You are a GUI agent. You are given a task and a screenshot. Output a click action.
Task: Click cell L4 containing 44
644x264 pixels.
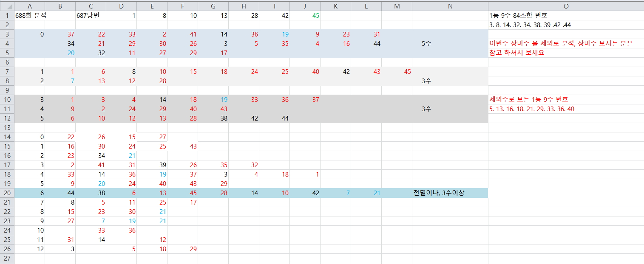(x=376, y=44)
